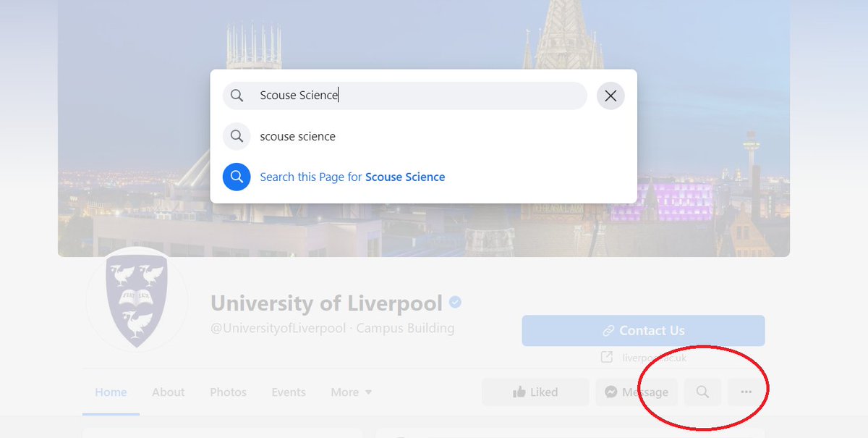The image size is (868, 438).
Task: Choose 'Search this Page for Scouse Science'
Action: (x=423, y=177)
